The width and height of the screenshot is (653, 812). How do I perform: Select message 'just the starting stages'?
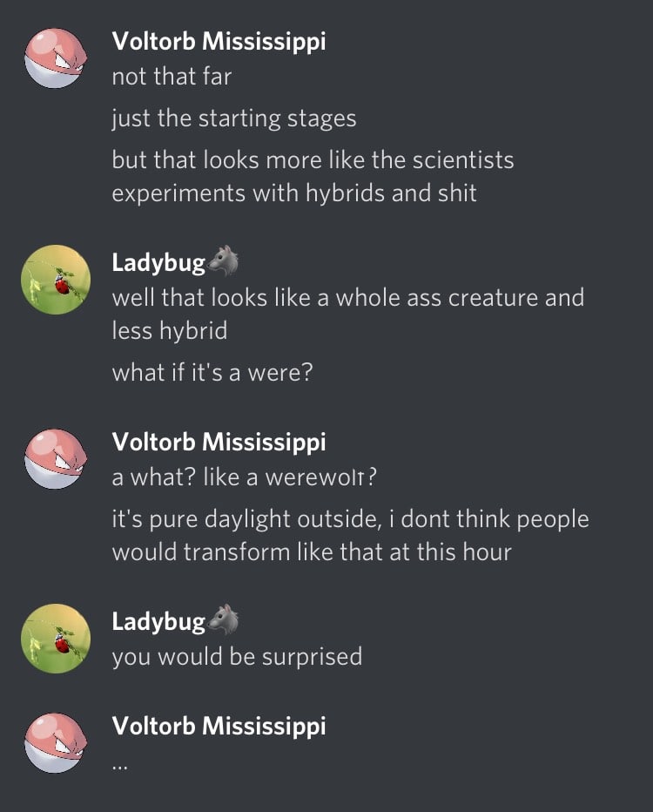[x=234, y=118]
